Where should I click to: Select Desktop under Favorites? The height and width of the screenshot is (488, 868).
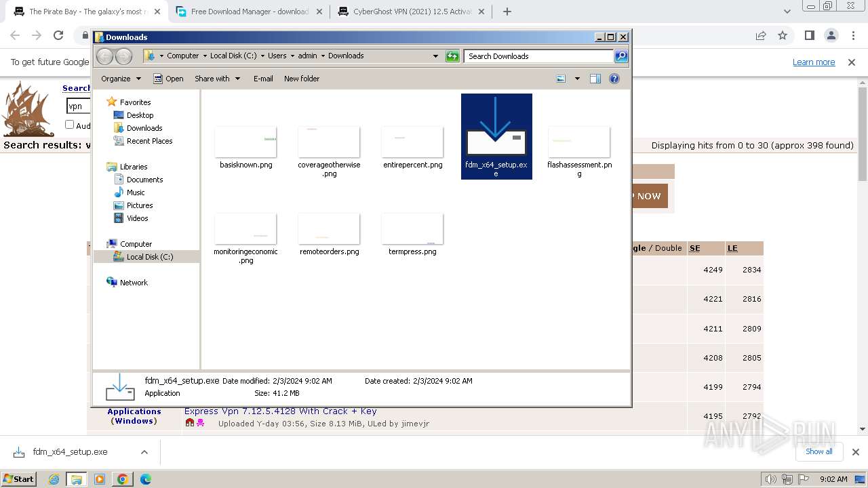(x=140, y=115)
